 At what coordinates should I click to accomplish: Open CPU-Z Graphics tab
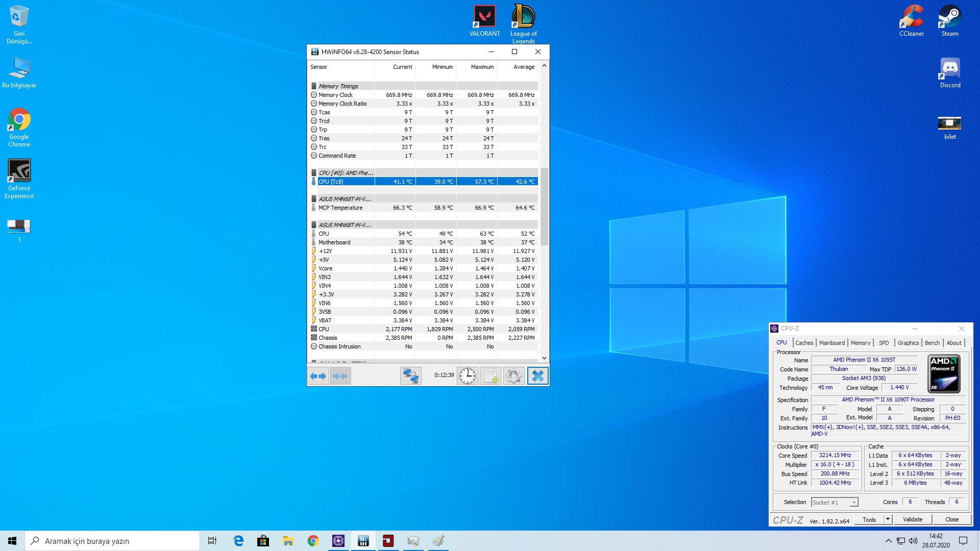[908, 343]
